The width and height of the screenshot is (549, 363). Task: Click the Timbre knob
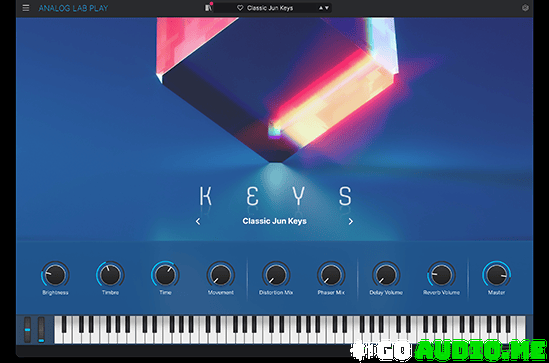(110, 275)
